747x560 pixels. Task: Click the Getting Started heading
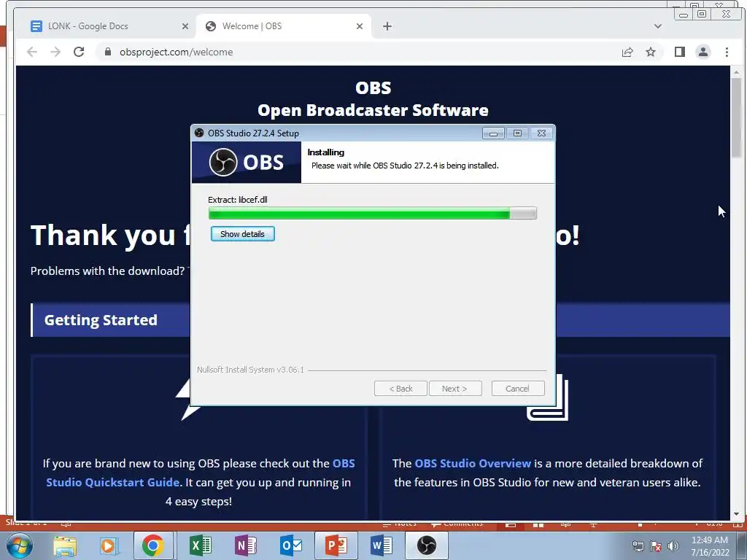point(101,320)
